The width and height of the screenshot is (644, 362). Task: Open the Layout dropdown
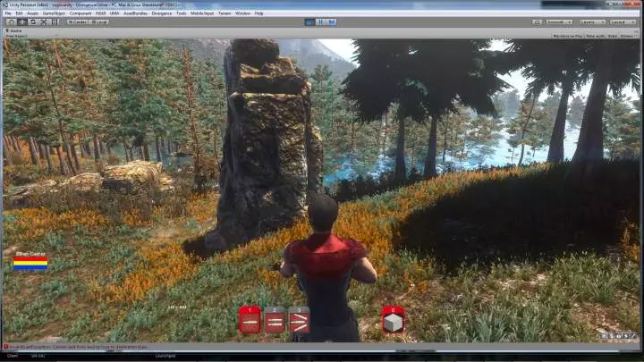(x=623, y=21)
